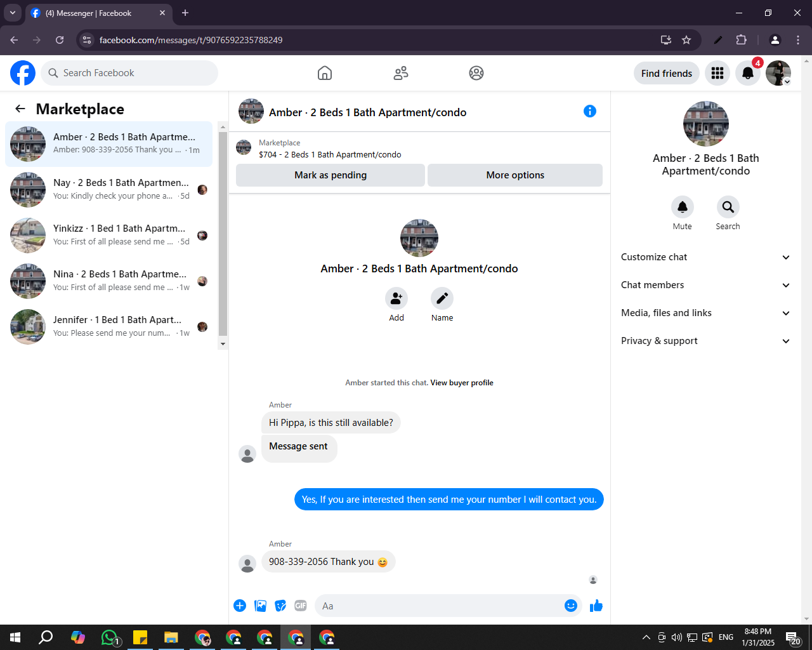The width and height of the screenshot is (812, 650).
Task: Click Mark as pending button
Action: pos(331,175)
